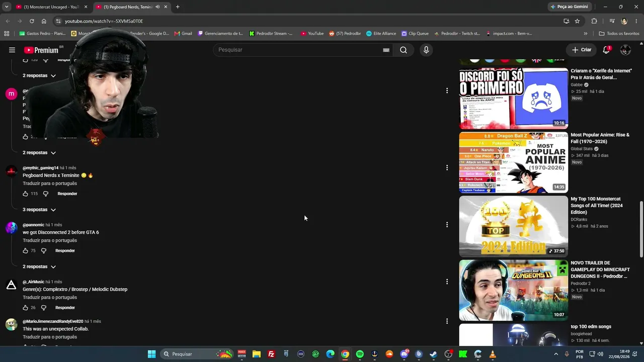This screenshot has height=362, width=644.
Task: Show hidden system tray icons
Action: point(556,354)
